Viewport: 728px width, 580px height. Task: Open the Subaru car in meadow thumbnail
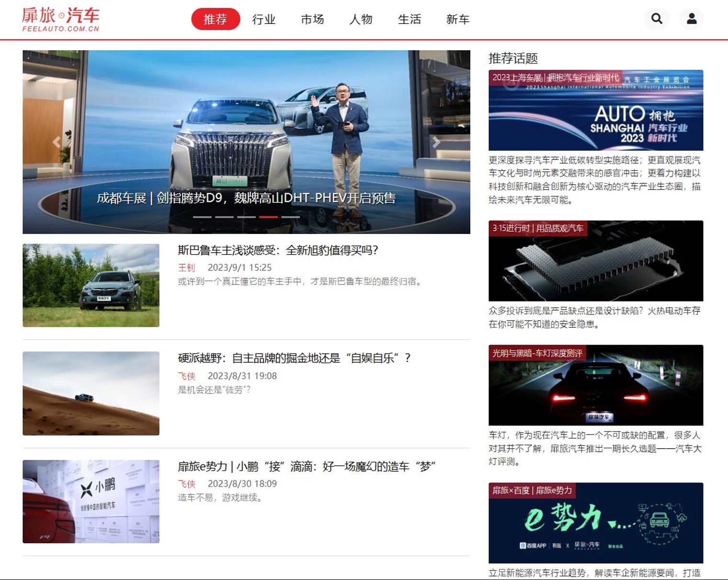coord(91,285)
